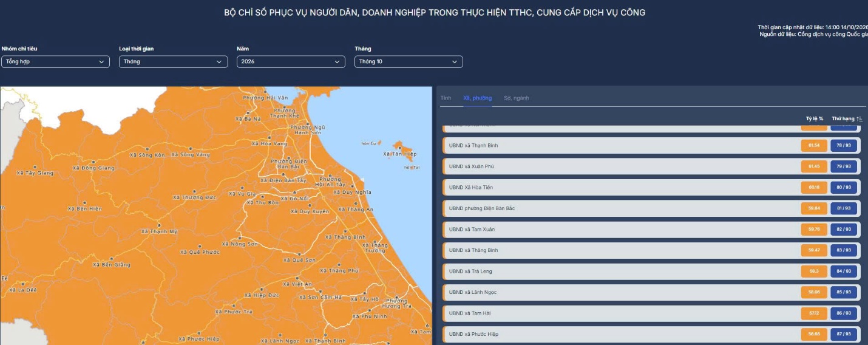
Task: Click the 78 / 93 rank badge
Action: [844, 146]
